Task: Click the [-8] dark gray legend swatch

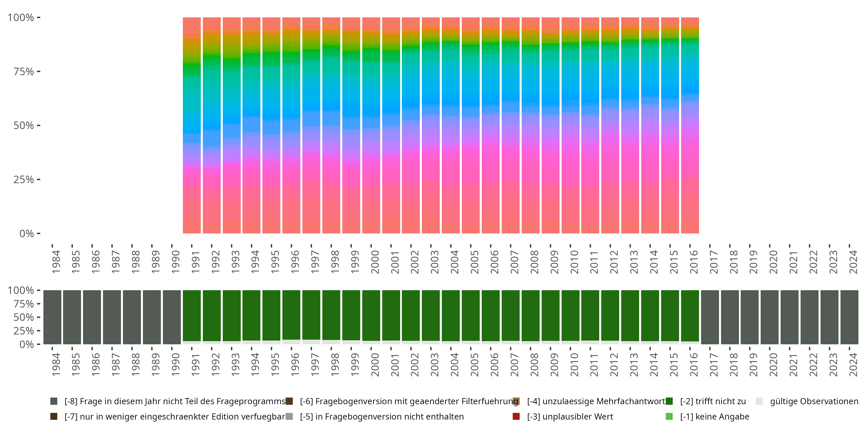Action: click(54, 401)
